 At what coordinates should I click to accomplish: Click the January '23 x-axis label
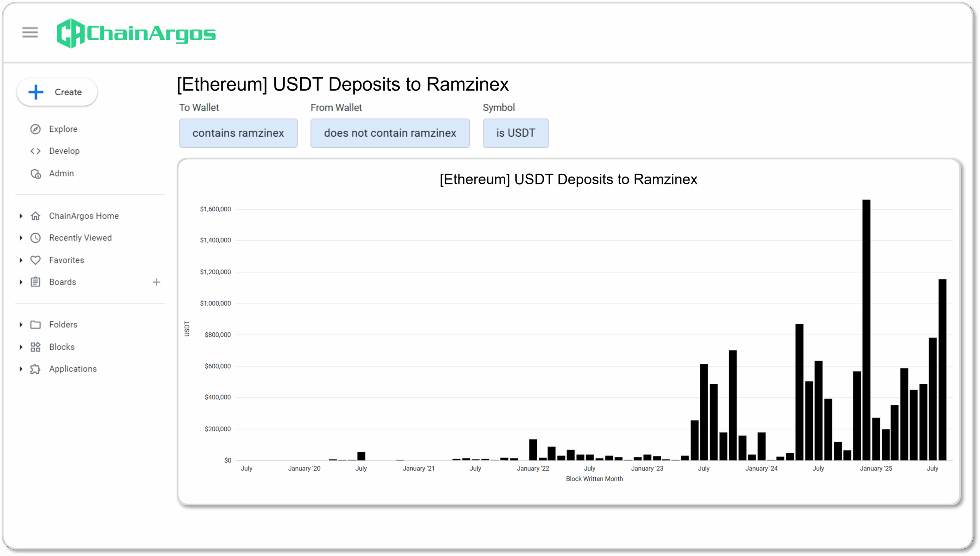(647, 469)
